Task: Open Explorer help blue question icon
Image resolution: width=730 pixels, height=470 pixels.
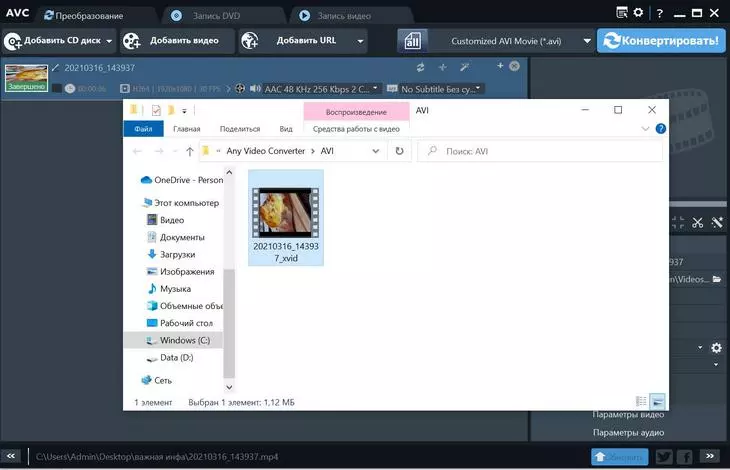Action: click(x=660, y=129)
